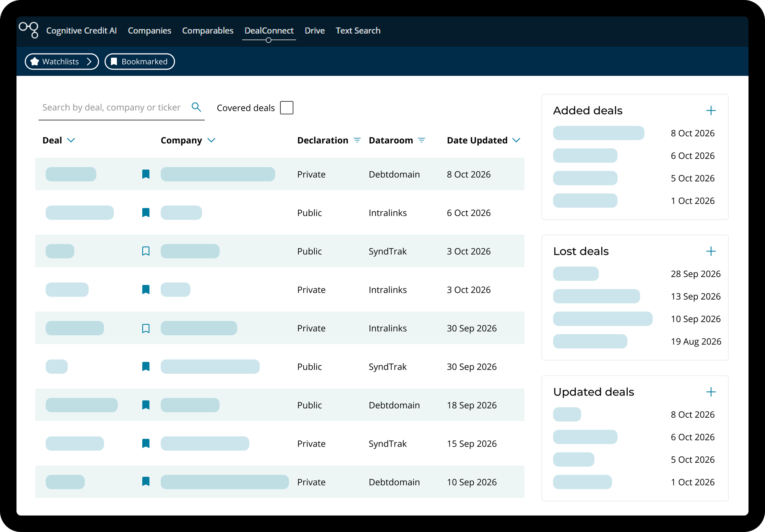This screenshot has width=765, height=532.
Task: Open the Dataroom column filter icon
Action: pyautogui.click(x=422, y=140)
